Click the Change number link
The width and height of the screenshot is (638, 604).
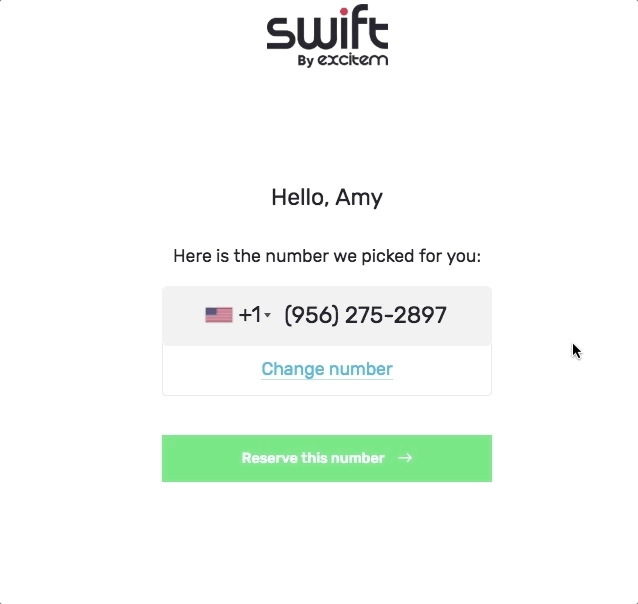327,369
